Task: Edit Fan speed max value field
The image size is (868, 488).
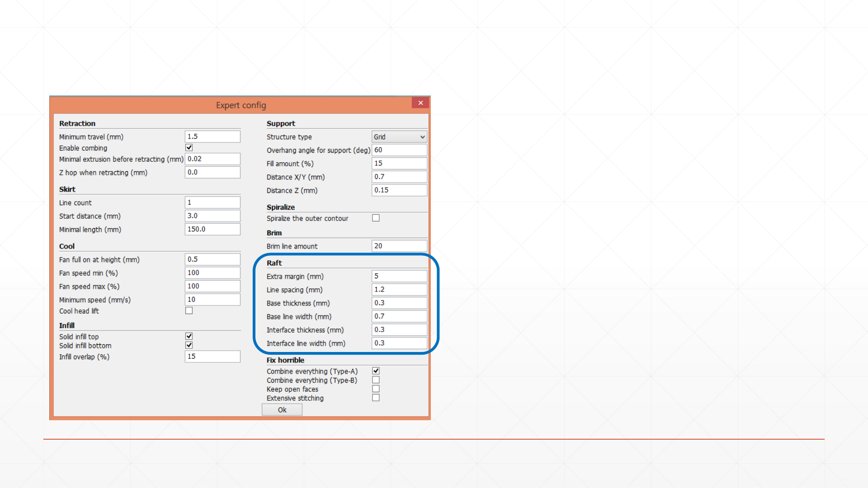Action: pos(212,286)
